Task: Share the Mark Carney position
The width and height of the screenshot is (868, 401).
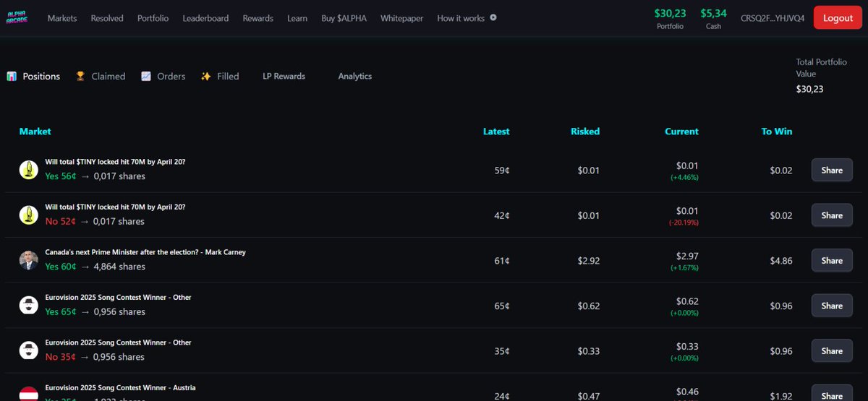Action: tap(832, 260)
